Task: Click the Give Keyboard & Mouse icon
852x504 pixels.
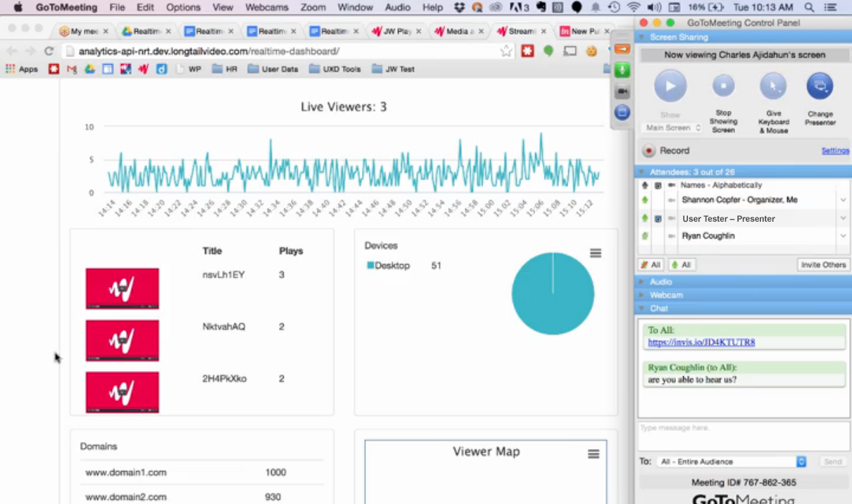Action: point(772,87)
